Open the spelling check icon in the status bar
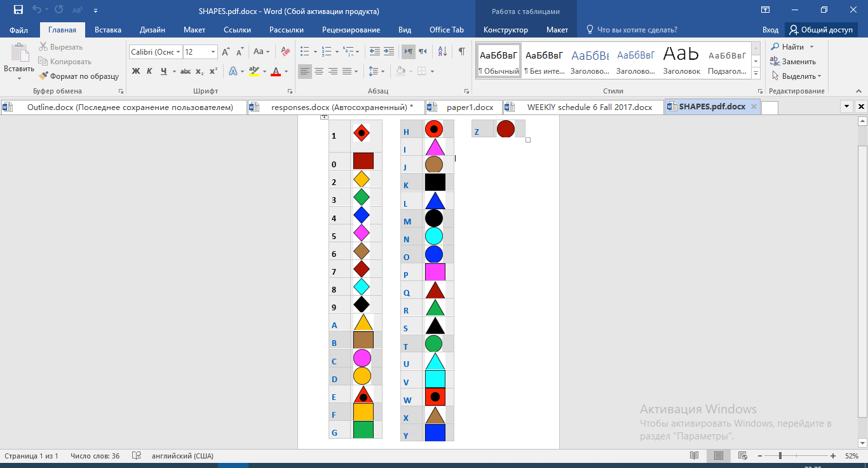 point(136,456)
